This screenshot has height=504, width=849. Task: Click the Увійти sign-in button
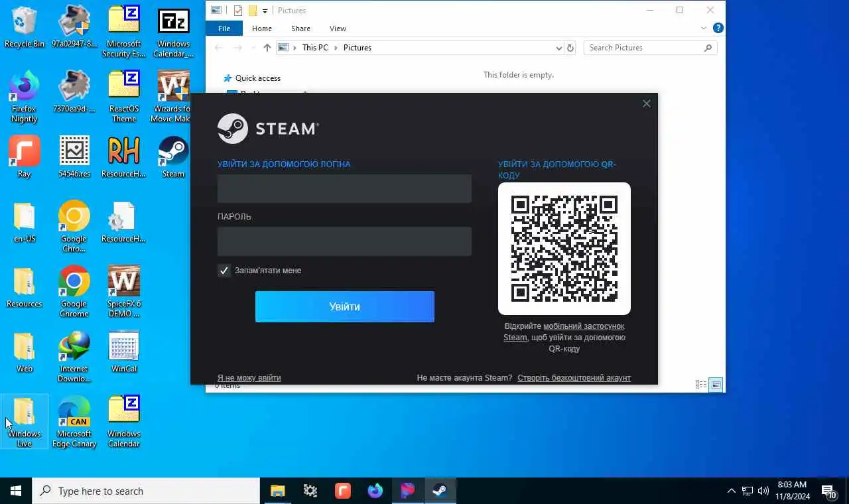coord(345,306)
